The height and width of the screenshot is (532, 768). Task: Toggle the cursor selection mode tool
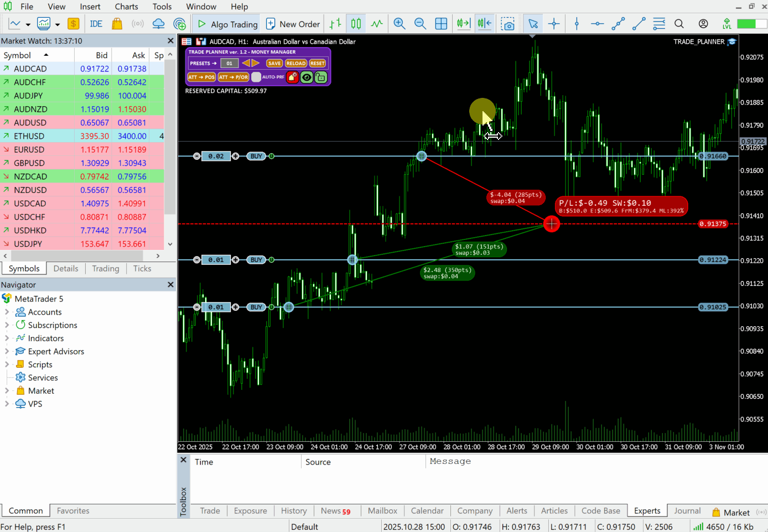[x=533, y=24]
